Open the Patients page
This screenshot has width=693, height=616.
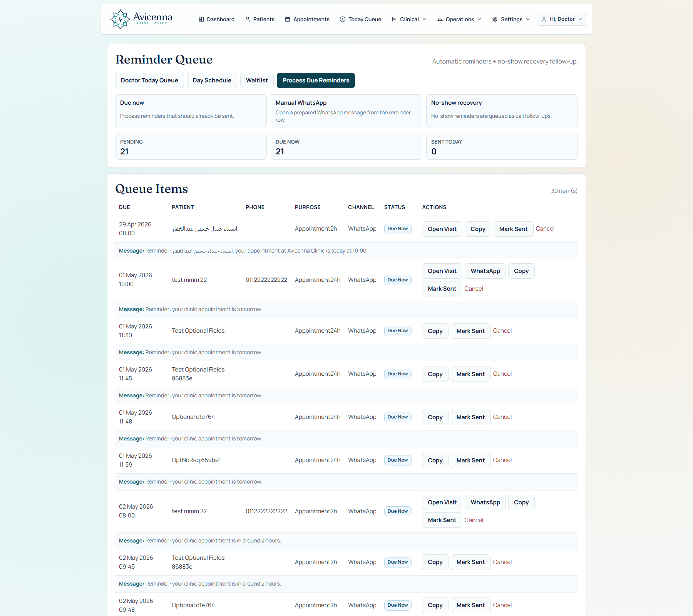260,19
